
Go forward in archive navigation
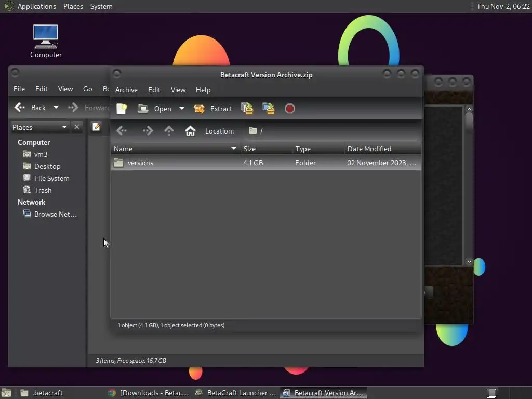(x=148, y=131)
